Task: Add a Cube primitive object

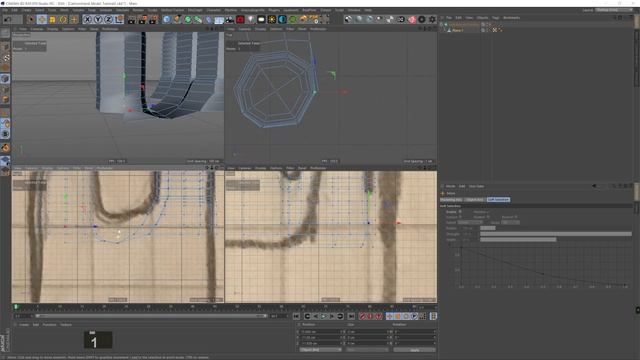Action: tap(166, 19)
